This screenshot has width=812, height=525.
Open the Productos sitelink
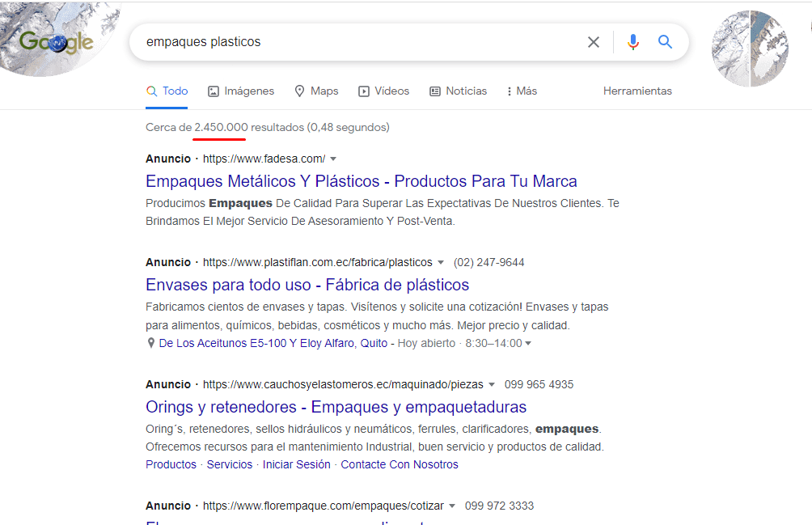pos(171,464)
